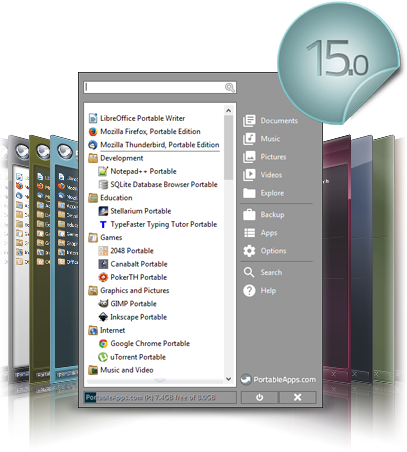Click the Options gear icon
Image resolution: width=407 pixels, height=452 pixels.
point(249,251)
